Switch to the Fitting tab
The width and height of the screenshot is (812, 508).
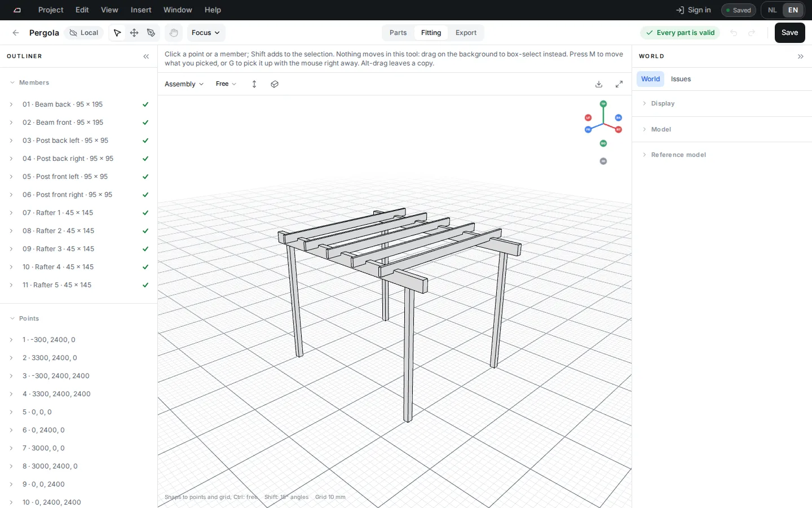(431, 33)
